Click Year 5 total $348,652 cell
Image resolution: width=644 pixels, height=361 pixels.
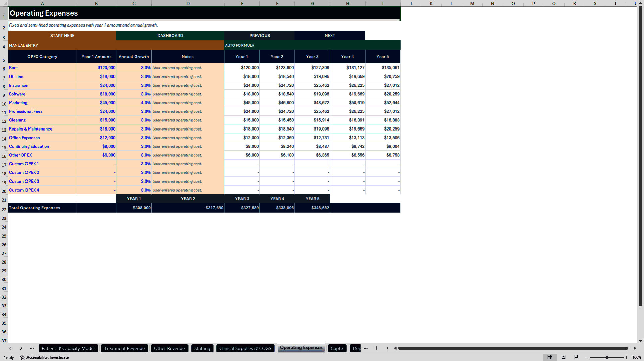click(x=313, y=208)
